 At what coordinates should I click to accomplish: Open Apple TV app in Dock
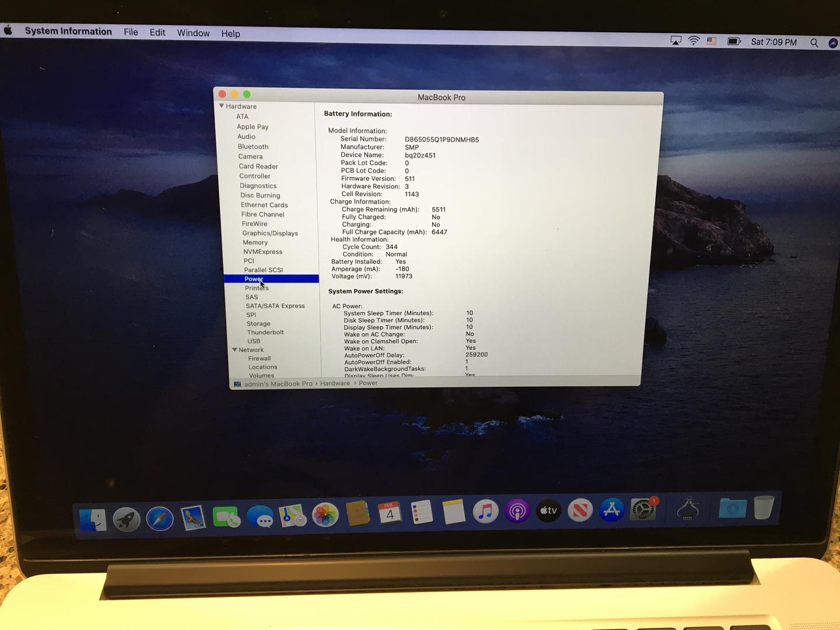tap(548, 510)
